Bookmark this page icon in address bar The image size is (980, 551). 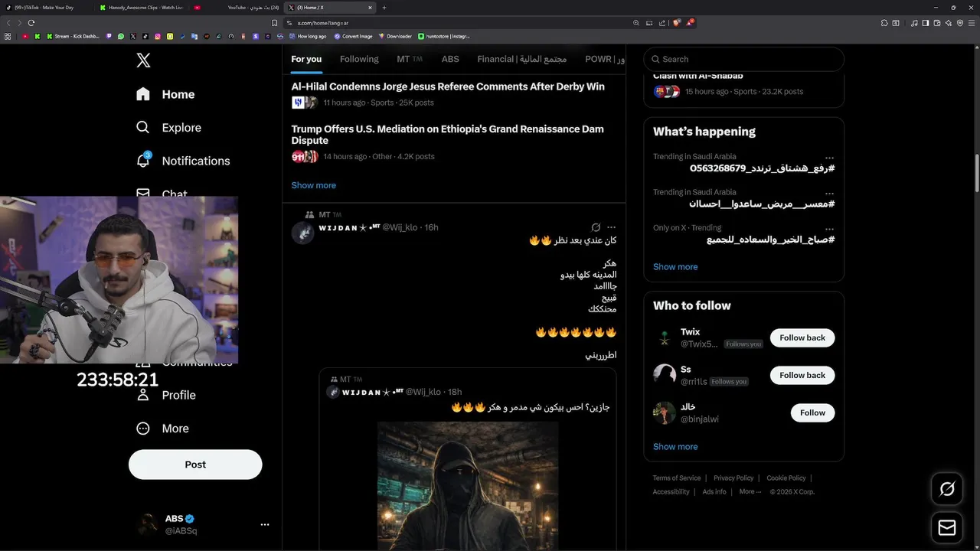(275, 23)
